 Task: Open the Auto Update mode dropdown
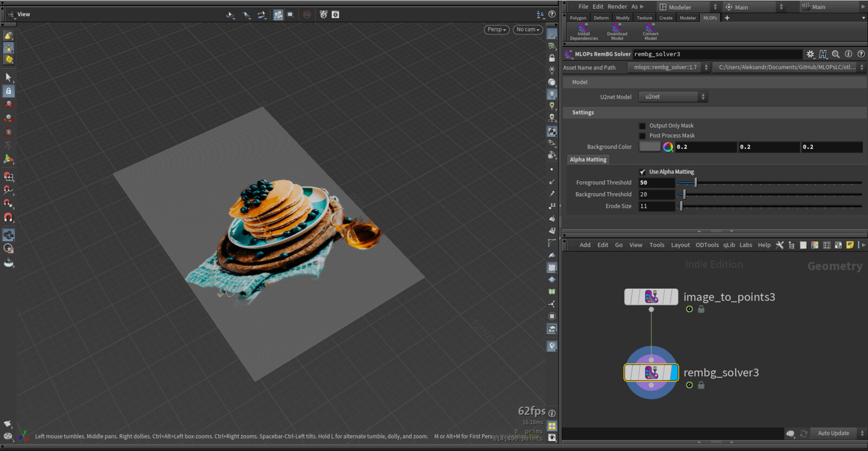[x=839, y=433]
